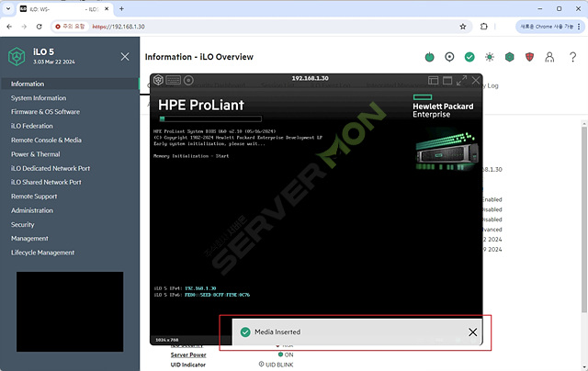Click the green hexagon iLO health icon
This screenshot has height=371, width=588.
(509, 57)
